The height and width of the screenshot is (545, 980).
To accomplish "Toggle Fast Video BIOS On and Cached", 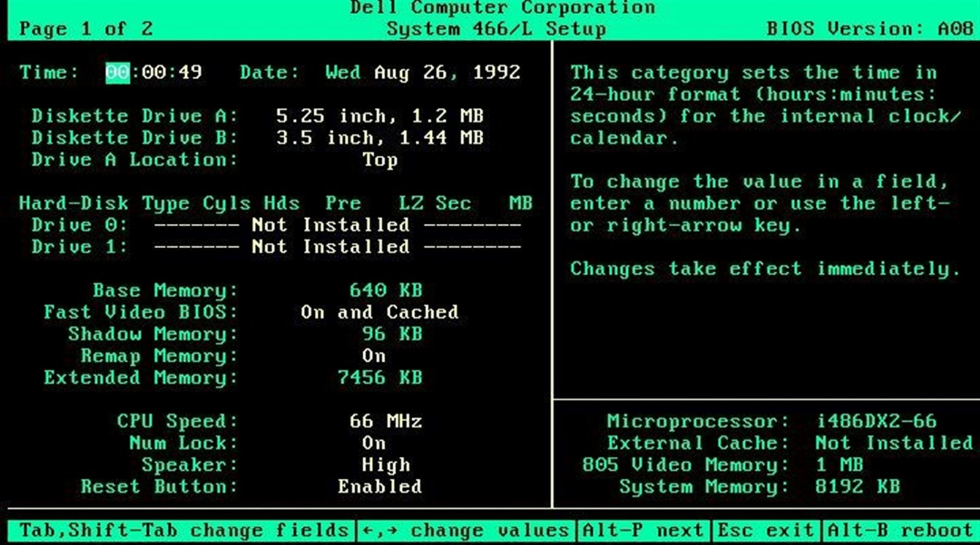I will pyautogui.click(x=380, y=312).
